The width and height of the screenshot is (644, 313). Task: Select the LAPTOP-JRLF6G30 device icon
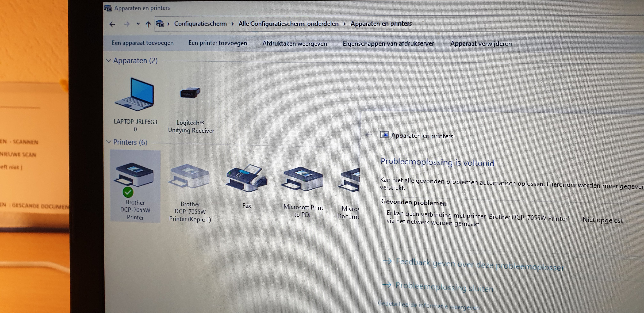point(135,95)
